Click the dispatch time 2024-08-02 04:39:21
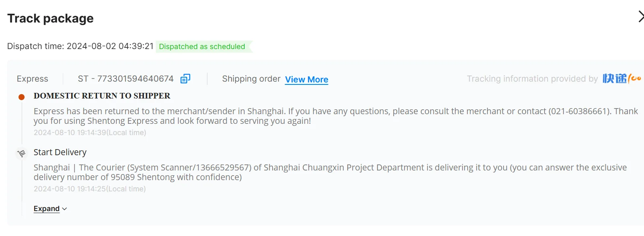This screenshot has height=236, width=644. (110, 46)
